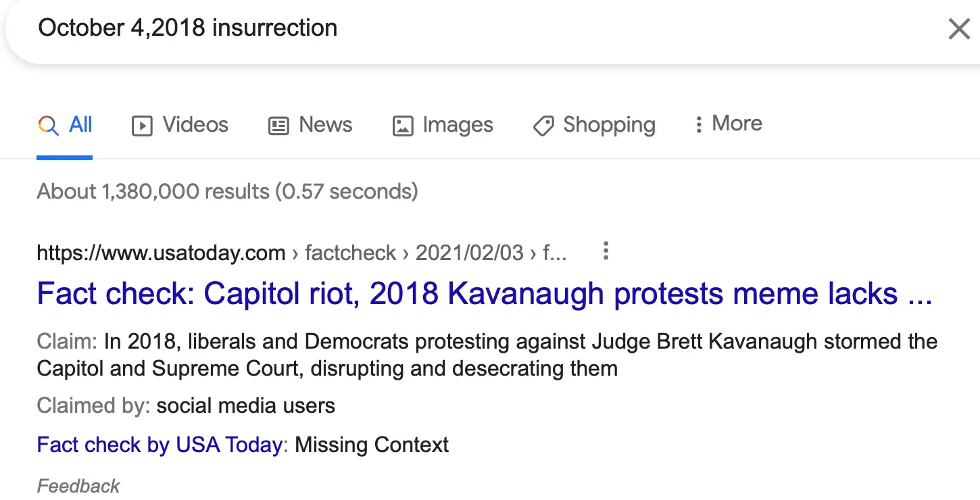Screen dimensions: 980x500
Task: Click the vertical dots icon beside More
Action: (699, 124)
